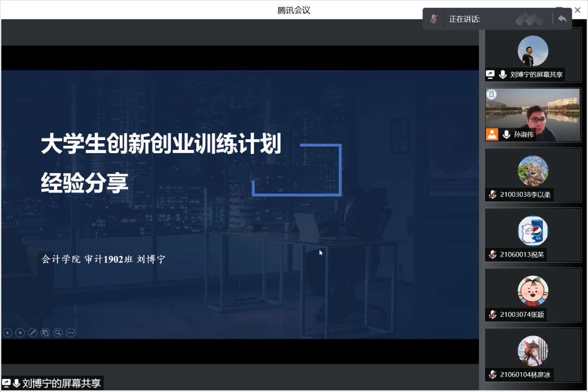Go to the previous slide using arrow control
The width and height of the screenshot is (588, 392).
pyautogui.click(x=7, y=333)
